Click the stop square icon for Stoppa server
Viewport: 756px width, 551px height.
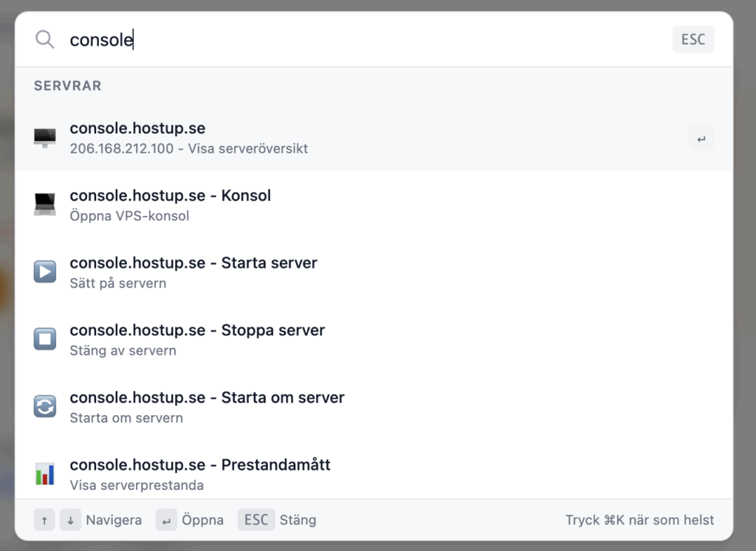(x=45, y=339)
